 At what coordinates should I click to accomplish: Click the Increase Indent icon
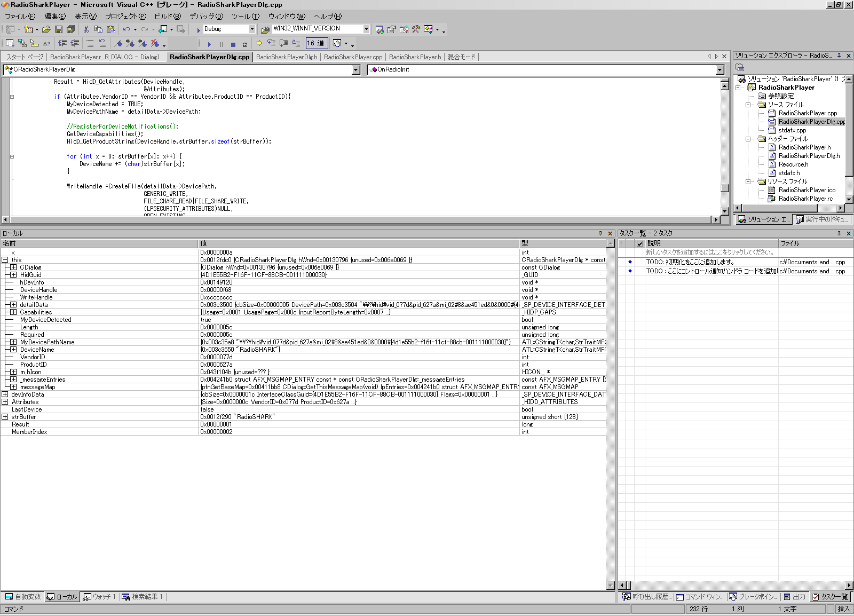point(75,43)
